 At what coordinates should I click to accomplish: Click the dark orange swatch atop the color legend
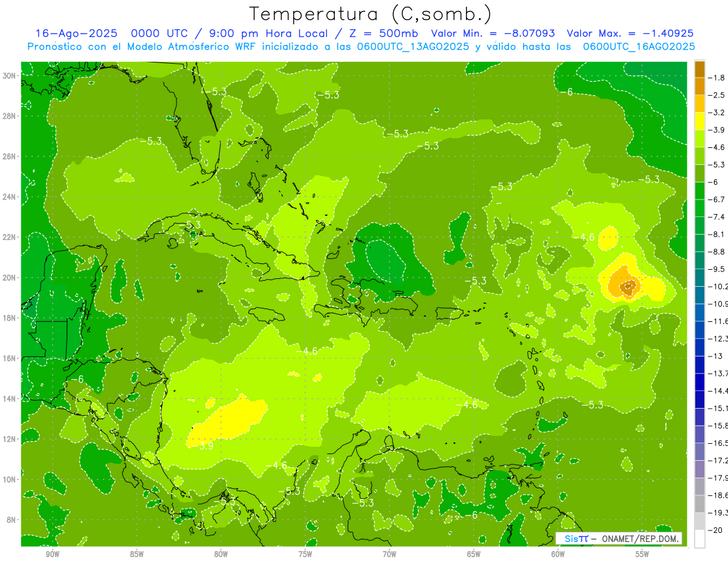699,69
